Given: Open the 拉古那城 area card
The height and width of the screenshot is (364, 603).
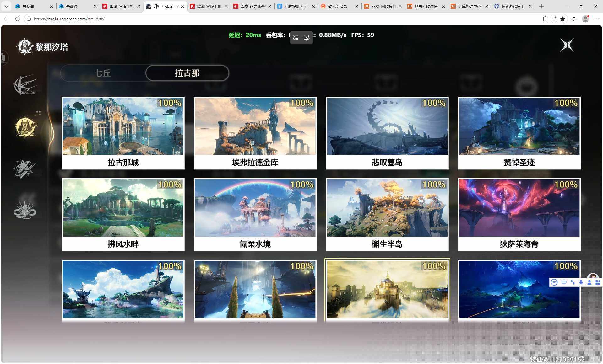Looking at the screenshot, I should coord(123,133).
